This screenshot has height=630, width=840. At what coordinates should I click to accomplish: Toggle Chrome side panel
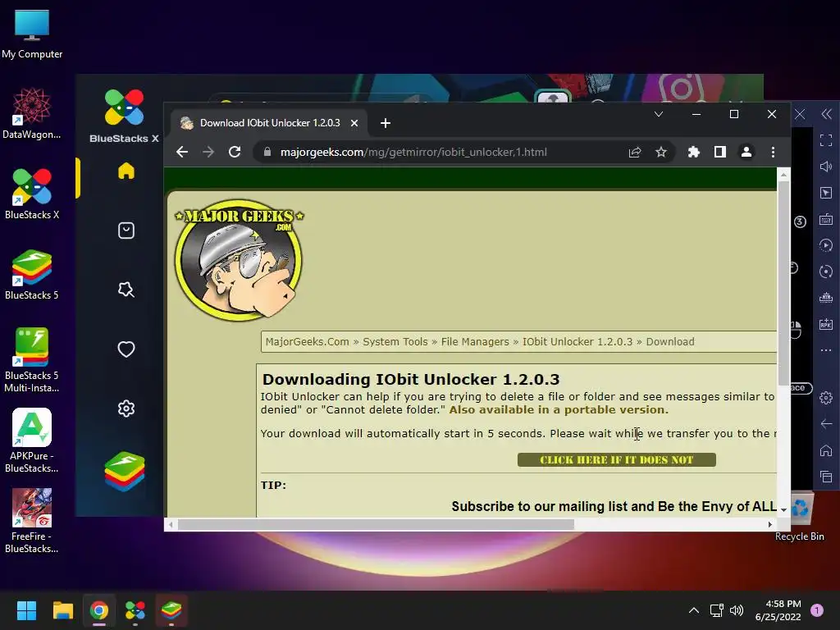click(720, 152)
